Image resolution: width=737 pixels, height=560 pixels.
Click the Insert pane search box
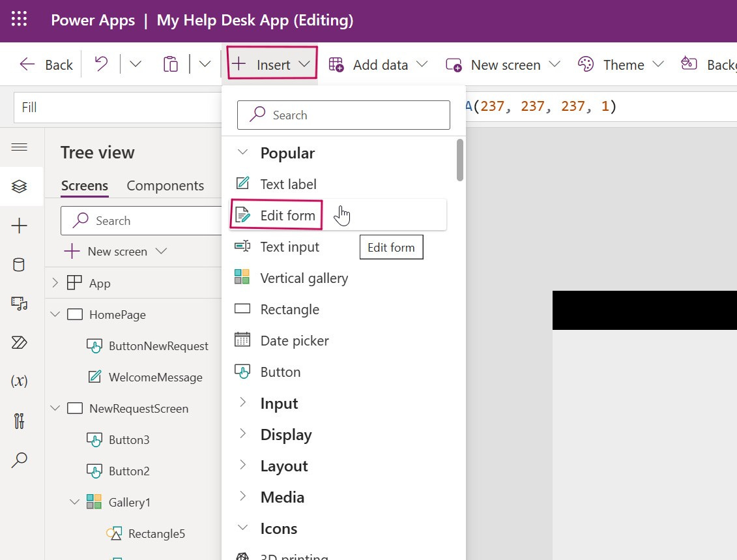[x=343, y=115]
